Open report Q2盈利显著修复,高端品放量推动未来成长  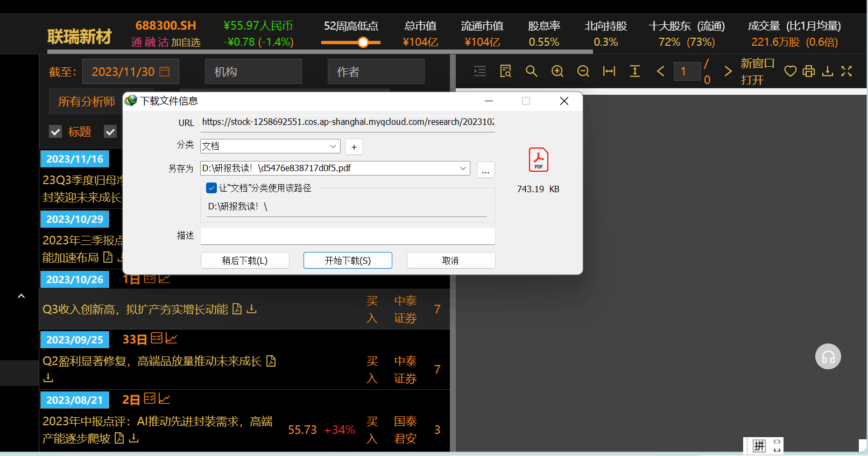coord(152,361)
